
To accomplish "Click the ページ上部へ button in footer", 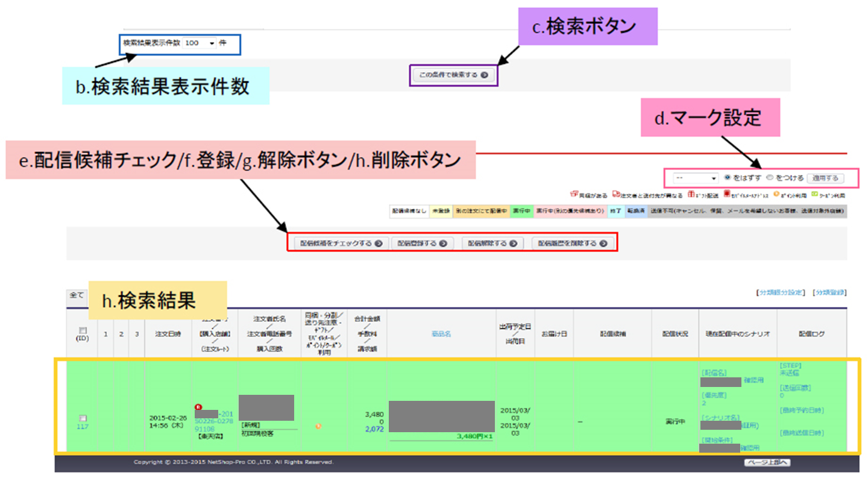I will tap(767, 462).
